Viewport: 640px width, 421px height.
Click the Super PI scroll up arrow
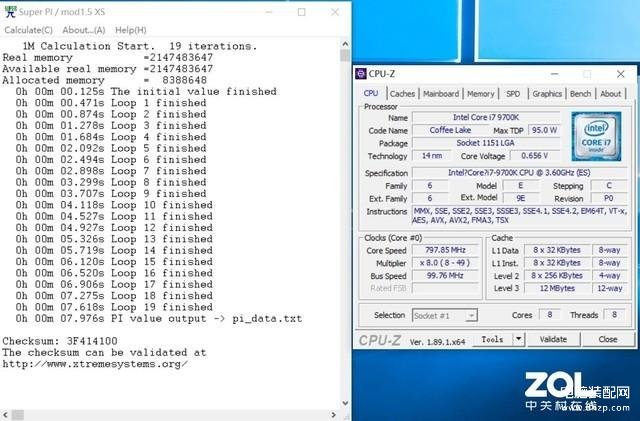[x=345, y=44]
